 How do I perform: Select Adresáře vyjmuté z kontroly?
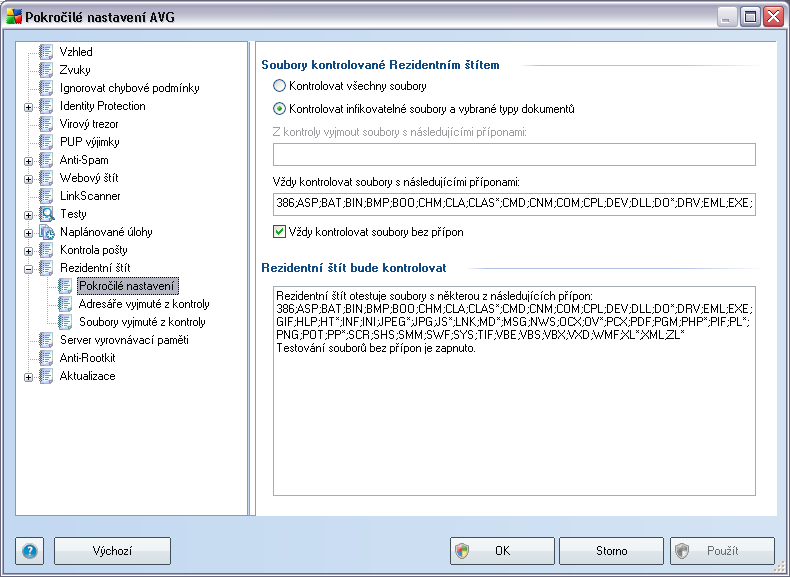tap(144, 304)
